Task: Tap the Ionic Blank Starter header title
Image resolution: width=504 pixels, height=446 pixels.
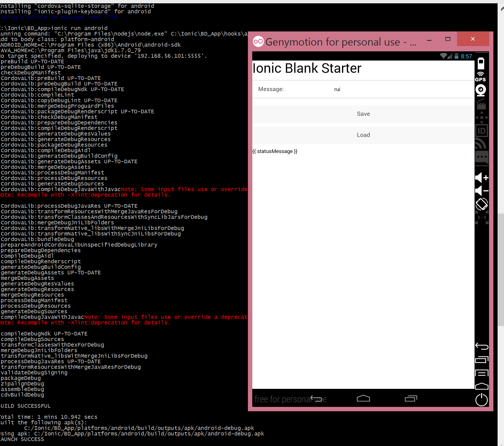Action: tap(307, 68)
